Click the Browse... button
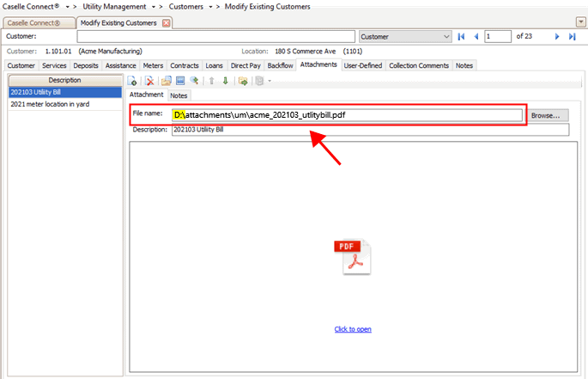Image resolution: width=588 pixels, height=379 pixels. click(546, 115)
